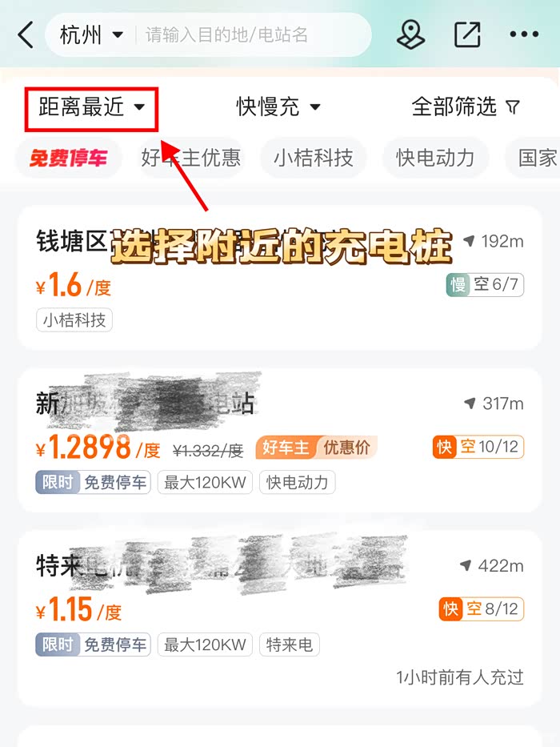Tap the 好车主 优惠价 badge
Screen dimensions: 560x747
316,448
